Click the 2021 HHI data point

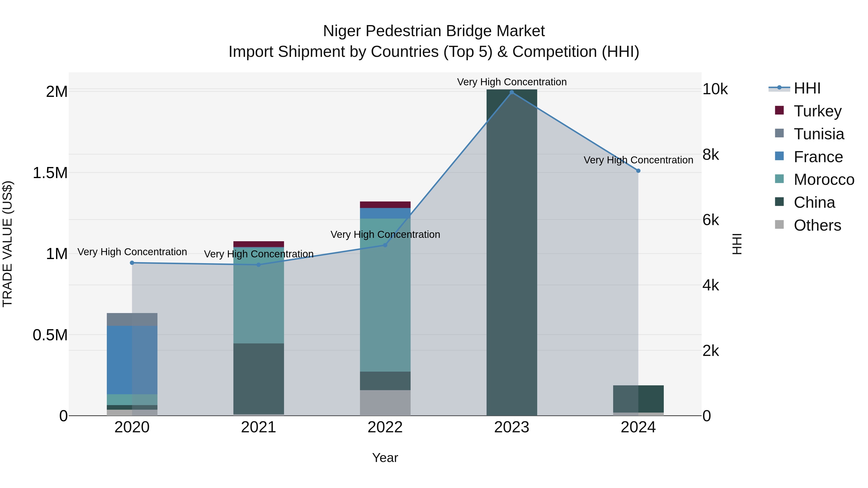258,265
